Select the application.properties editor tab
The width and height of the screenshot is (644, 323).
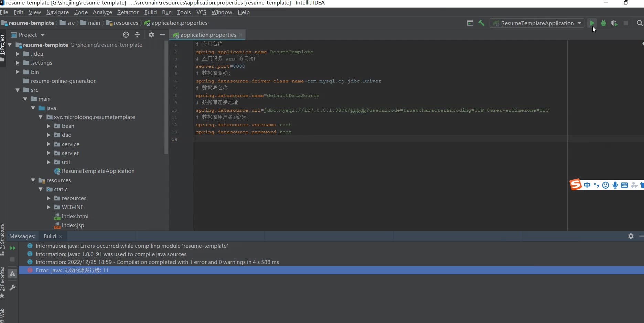point(207,35)
